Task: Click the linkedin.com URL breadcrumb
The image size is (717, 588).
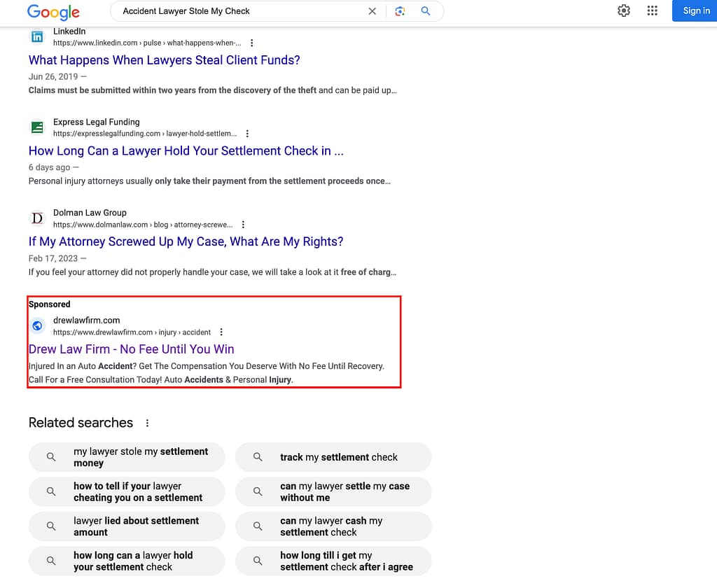Action: [147, 43]
